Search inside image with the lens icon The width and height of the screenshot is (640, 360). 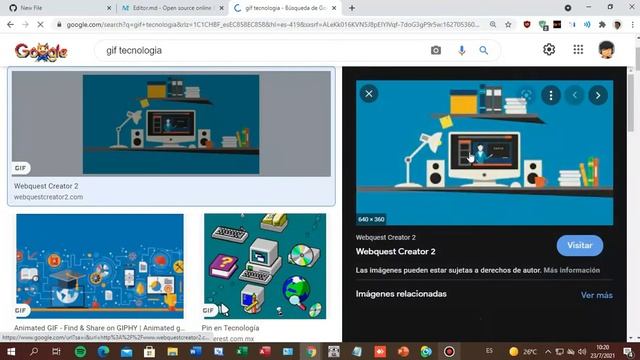pos(527,96)
